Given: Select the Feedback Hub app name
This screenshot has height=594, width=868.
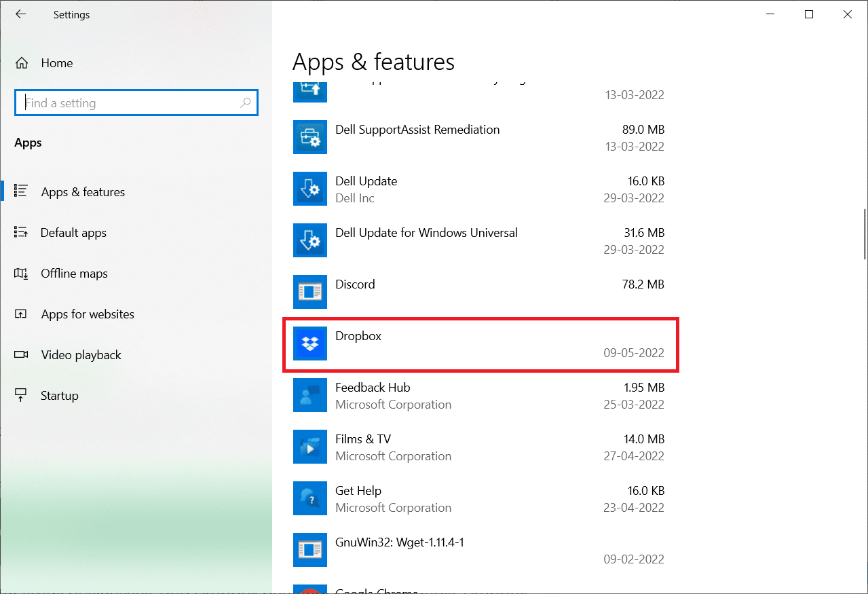Looking at the screenshot, I should pyautogui.click(x=373, y=388).
